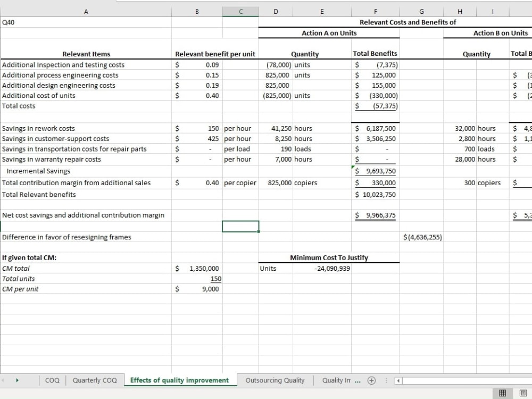Viewport: 532px width, 399px height.
Task: Click the 3,506,250 customer-support savings value
Action: [x=375, y=138]
